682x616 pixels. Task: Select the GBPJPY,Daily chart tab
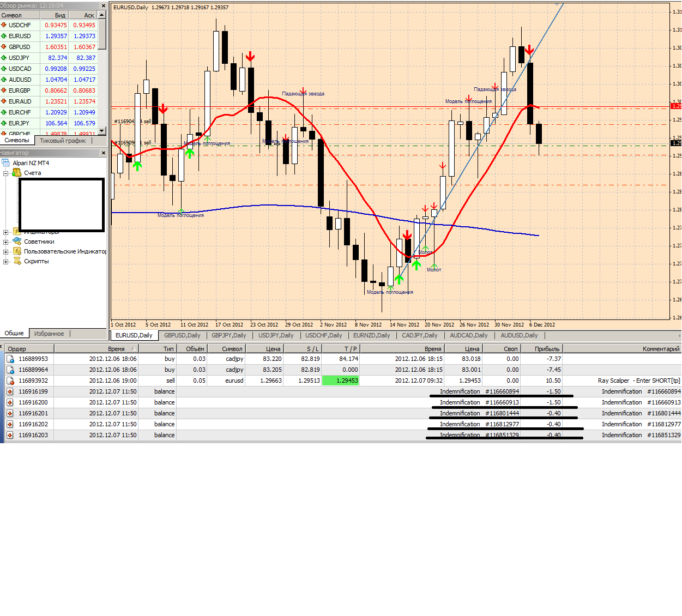[229, 335]
